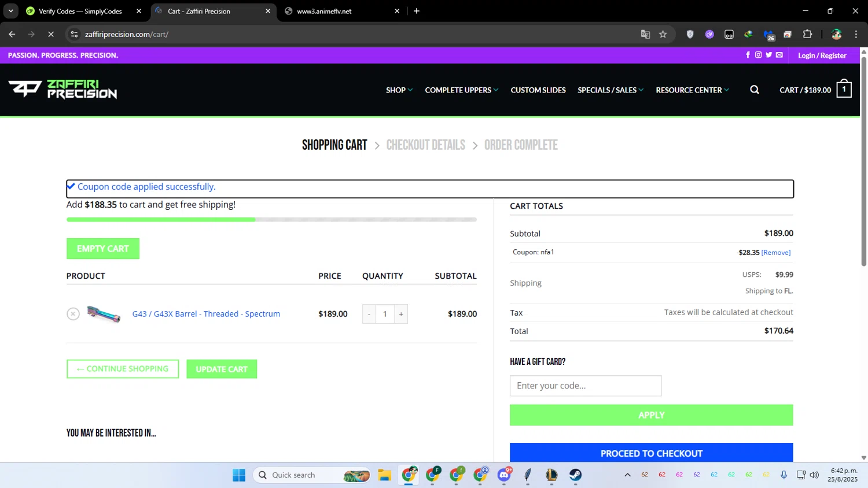868x488 pixels.
Task: Click the Zaffiri Precision logo
Action: [62, 90]
